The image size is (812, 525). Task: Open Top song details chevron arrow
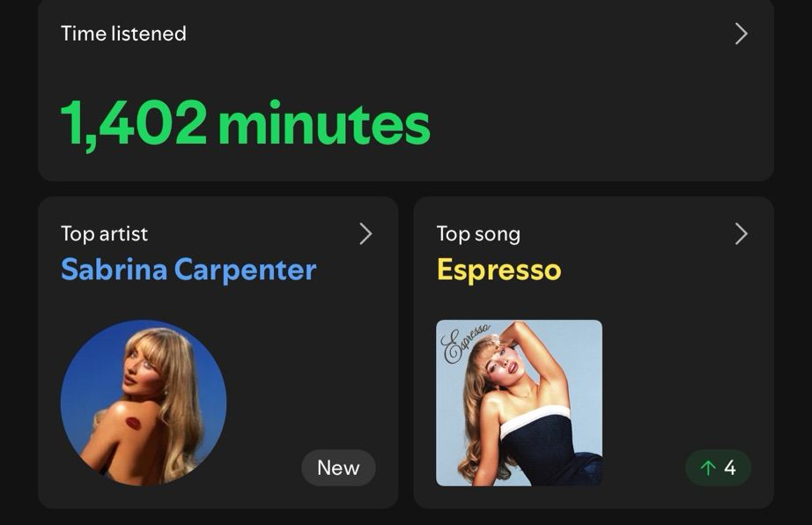pos(741,234)
